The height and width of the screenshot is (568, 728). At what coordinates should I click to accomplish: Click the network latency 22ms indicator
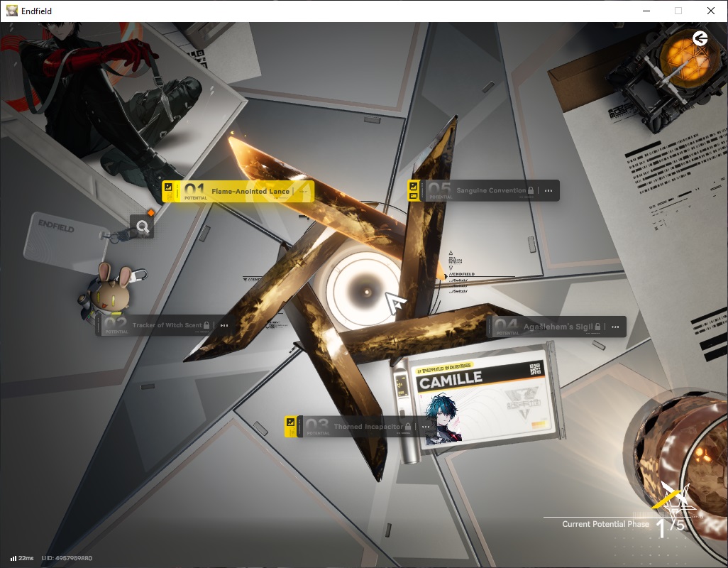[22, 558]
